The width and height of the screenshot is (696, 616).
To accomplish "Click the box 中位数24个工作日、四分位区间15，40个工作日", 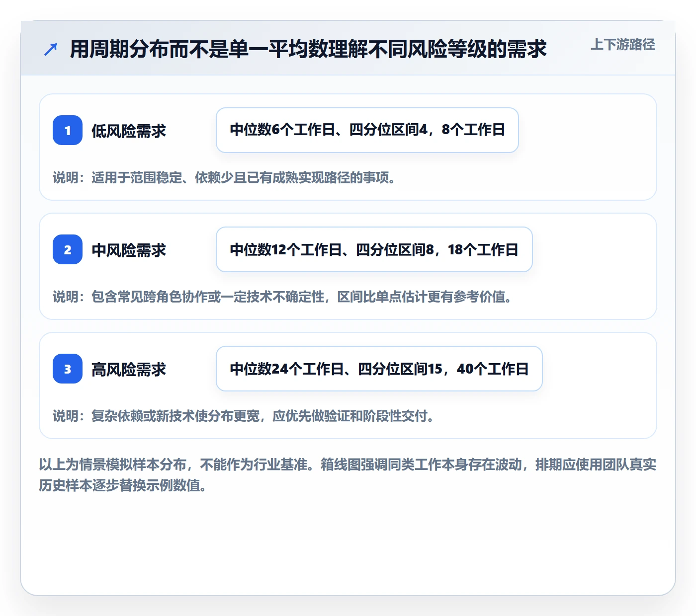I will pyautogui.click(x=379, y=369).
